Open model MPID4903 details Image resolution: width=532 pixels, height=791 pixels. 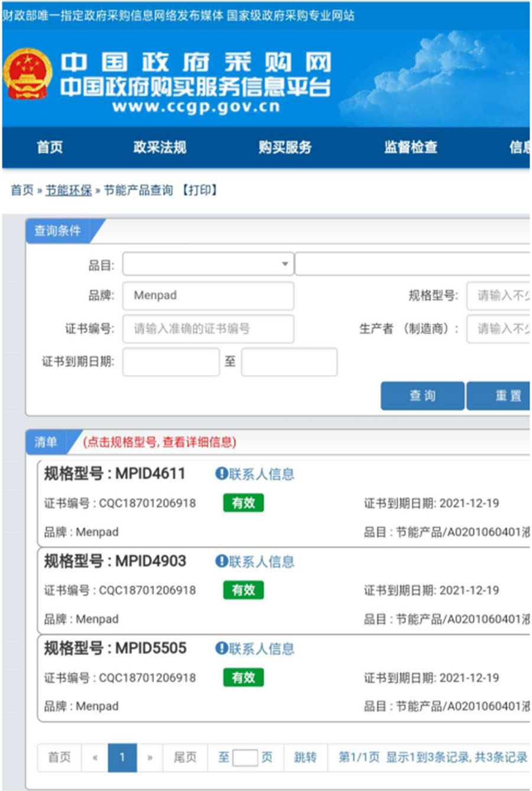[150, 561]
